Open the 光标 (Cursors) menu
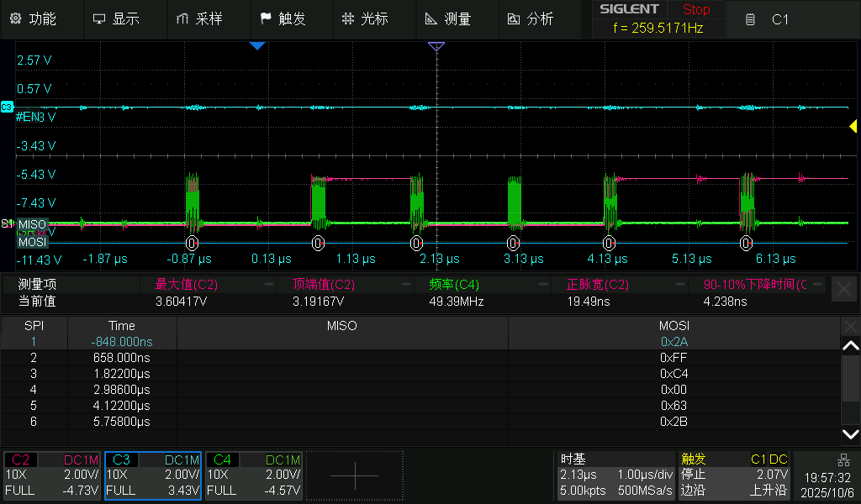Viewport: 861px width, 504px height. pos(365,18)
